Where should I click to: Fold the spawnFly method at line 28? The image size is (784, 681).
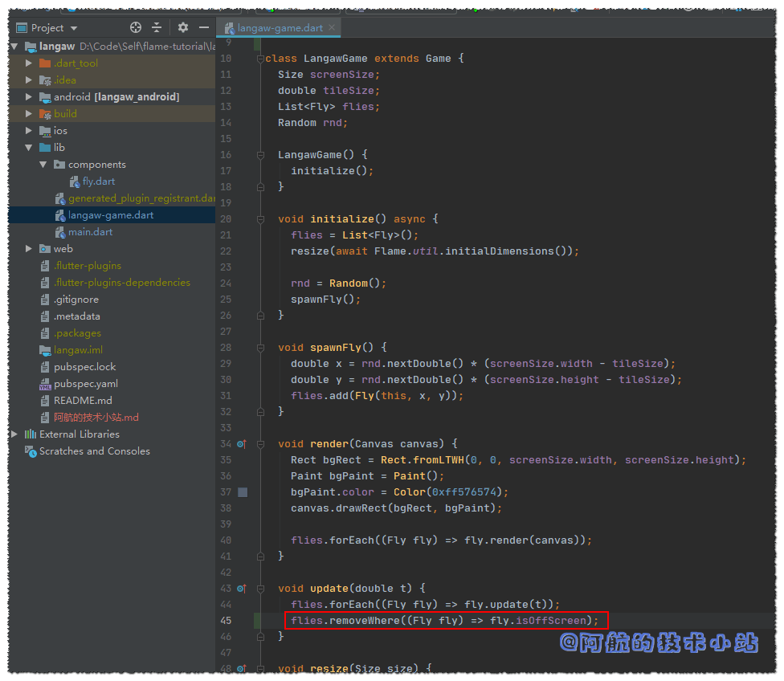(259, 348)
